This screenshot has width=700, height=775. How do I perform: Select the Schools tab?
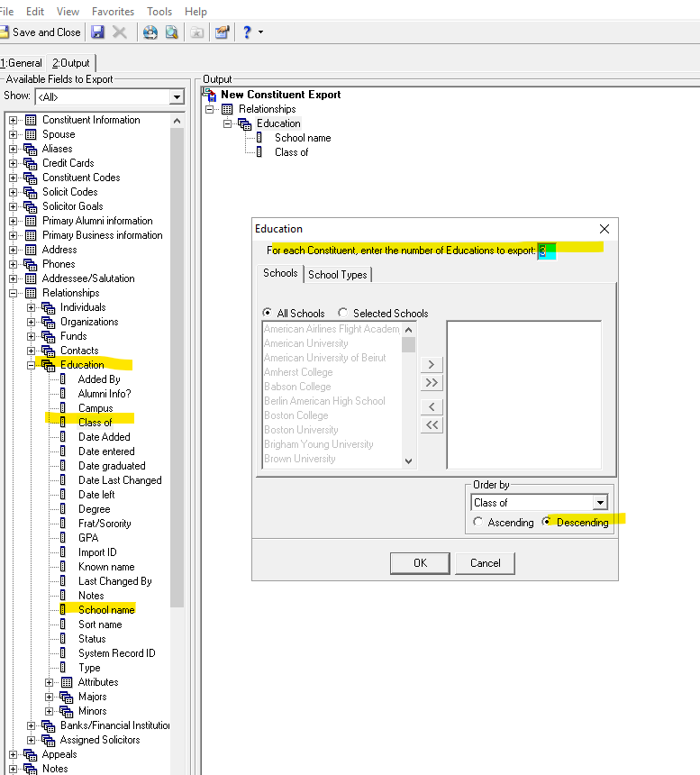[x=280, y=273]
